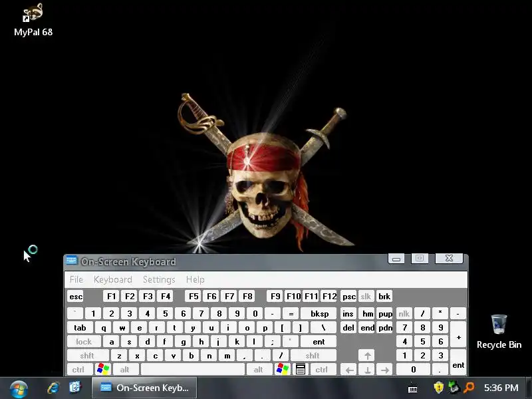Screen dimensions: 532x399
Task: Click the letter z key
Action: pyautogui.click(x=120, y=355)
